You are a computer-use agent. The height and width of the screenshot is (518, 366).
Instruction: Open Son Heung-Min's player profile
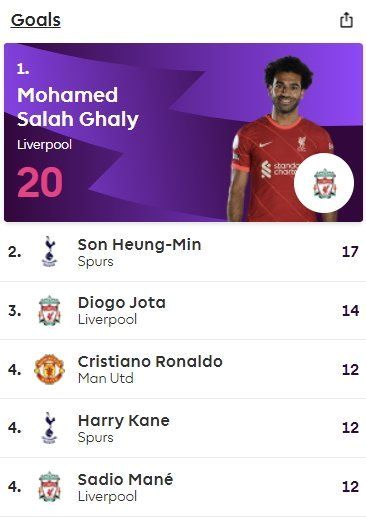139,244
